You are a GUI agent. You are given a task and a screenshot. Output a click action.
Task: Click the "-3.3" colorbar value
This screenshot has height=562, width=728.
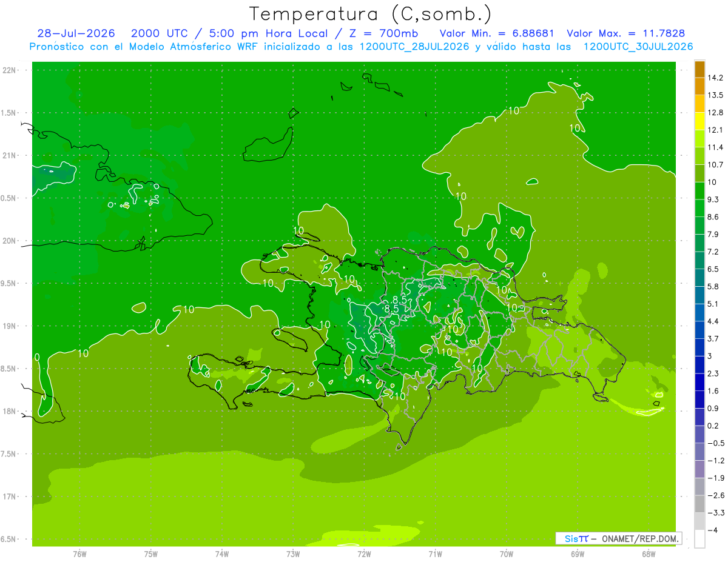tap(715, 513)
